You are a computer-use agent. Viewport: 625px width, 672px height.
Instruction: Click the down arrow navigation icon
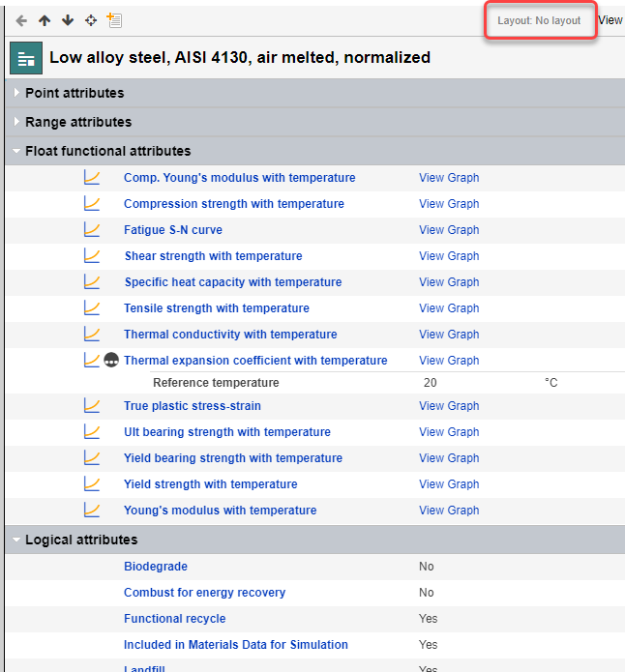click(68, 20)
